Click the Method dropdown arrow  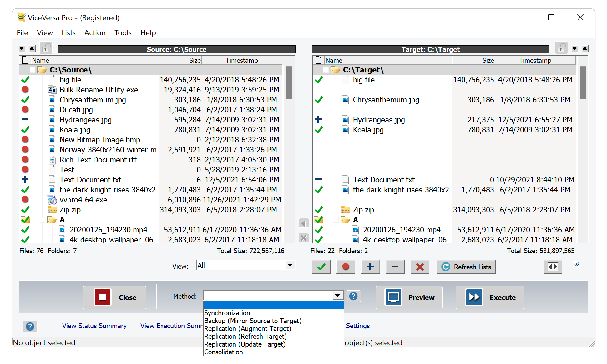pyautogui.click(x=338, y=296)
